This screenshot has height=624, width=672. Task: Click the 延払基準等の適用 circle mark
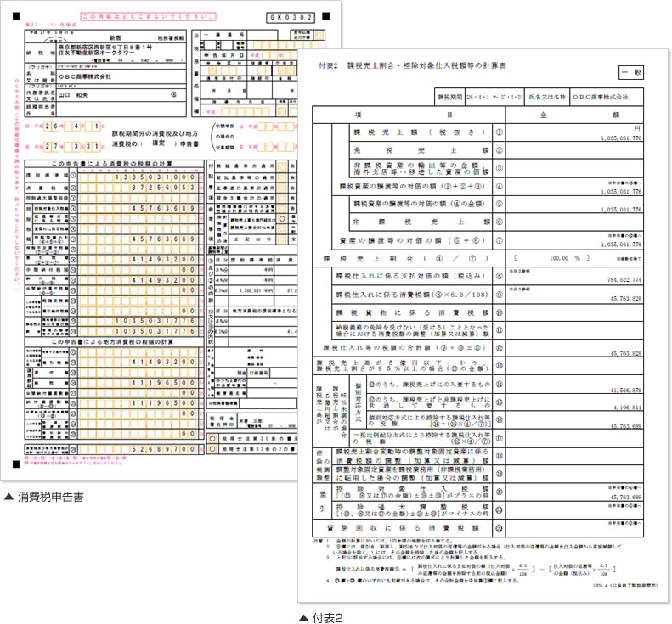tap(282, 177)
